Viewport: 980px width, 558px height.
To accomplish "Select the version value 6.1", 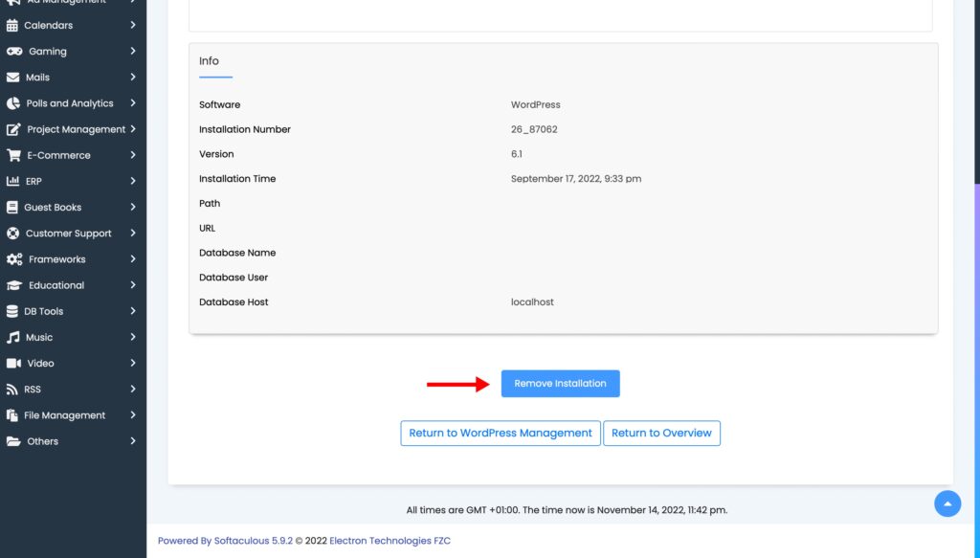I will click(516, 154).
